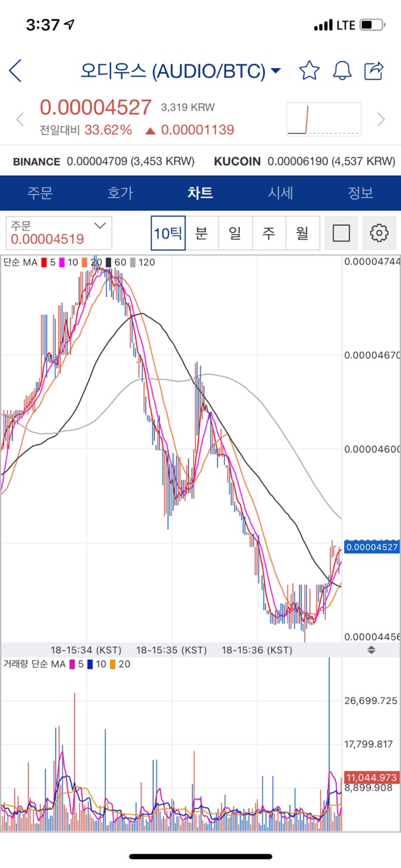Select the 차트 tab

tap(200, 193)
